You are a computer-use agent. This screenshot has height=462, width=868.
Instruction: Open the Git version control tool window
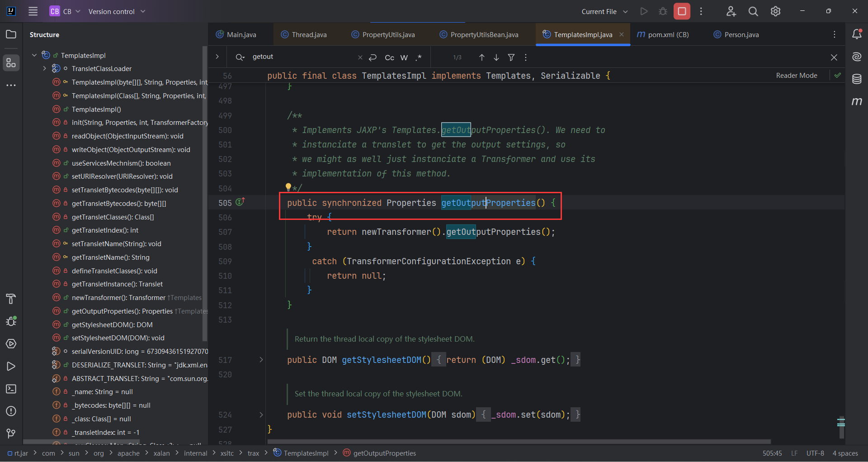point(11,433)
